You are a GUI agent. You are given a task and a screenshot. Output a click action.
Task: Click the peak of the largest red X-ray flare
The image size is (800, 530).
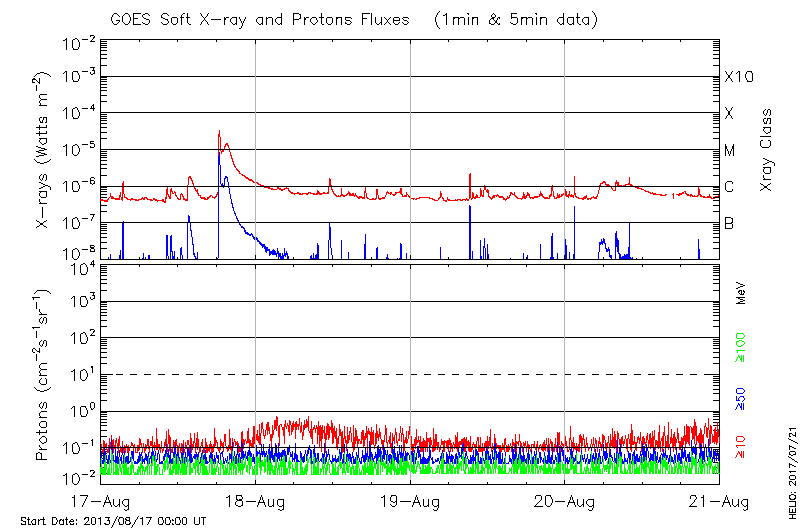218,131
